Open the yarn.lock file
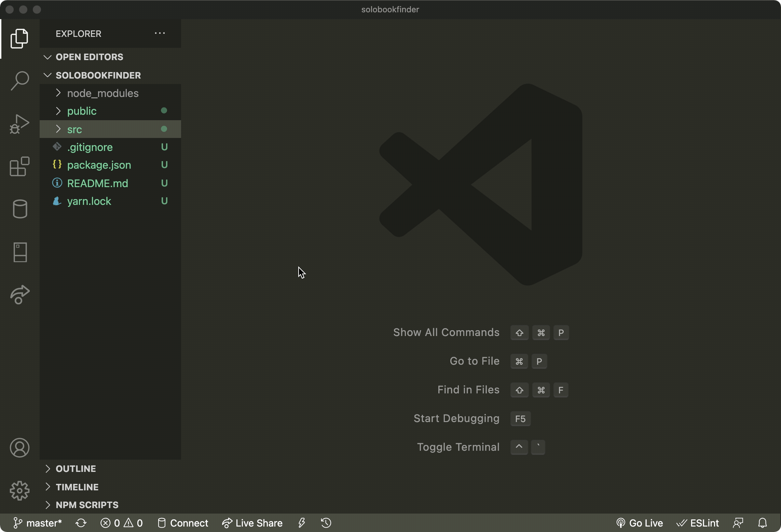Screen dimensions: 781x532 (110, 201)
